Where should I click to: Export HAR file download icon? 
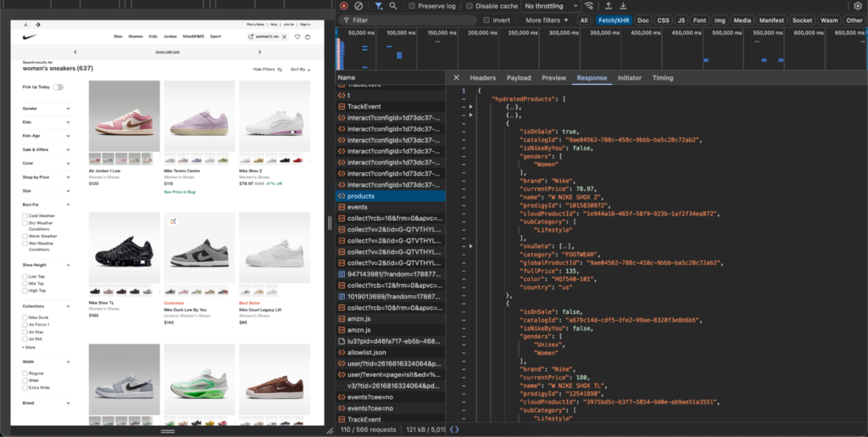tap(623, 6)
